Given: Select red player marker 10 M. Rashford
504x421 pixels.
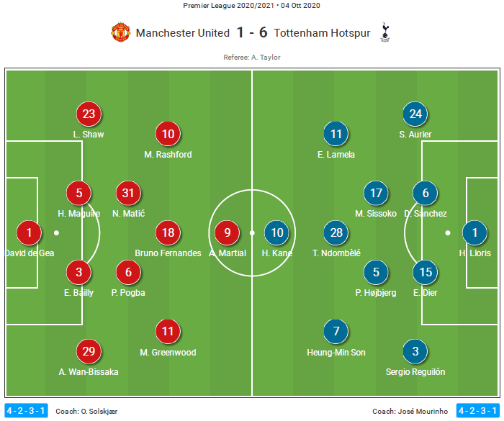Looking at the screenshot, I should (168, 134).
